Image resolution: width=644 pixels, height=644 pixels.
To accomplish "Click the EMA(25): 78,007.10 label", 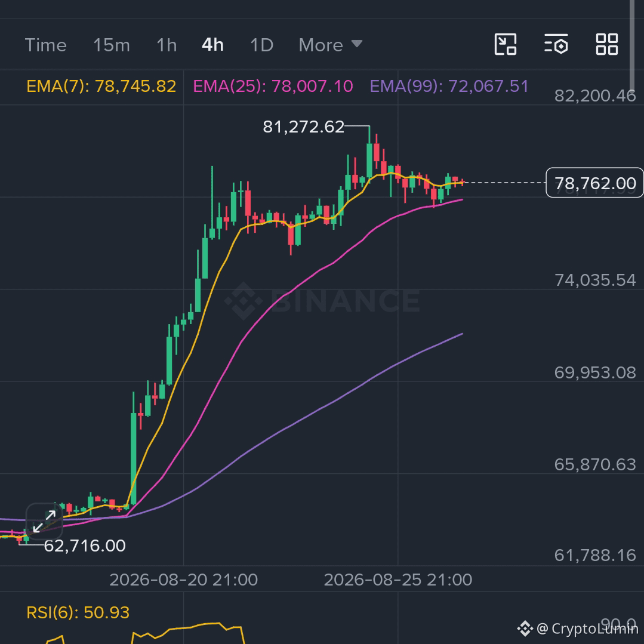I will pyautogui.click(x=273, y=87).
